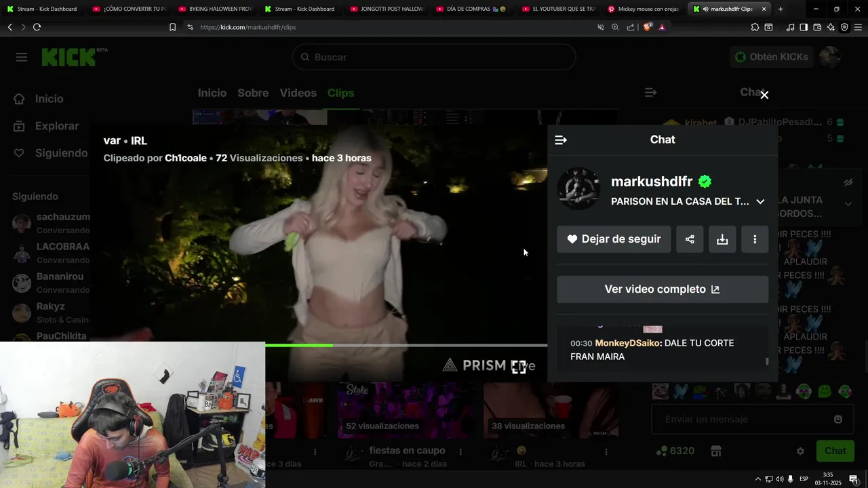Click the 6320 channel points counter

pyautogui.click(x=675, y=451)
